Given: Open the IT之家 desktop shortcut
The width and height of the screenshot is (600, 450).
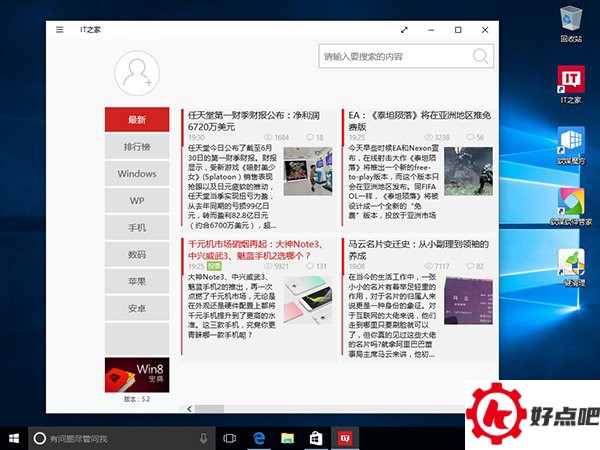Looking at the screenshot, I should coord(571,80).
